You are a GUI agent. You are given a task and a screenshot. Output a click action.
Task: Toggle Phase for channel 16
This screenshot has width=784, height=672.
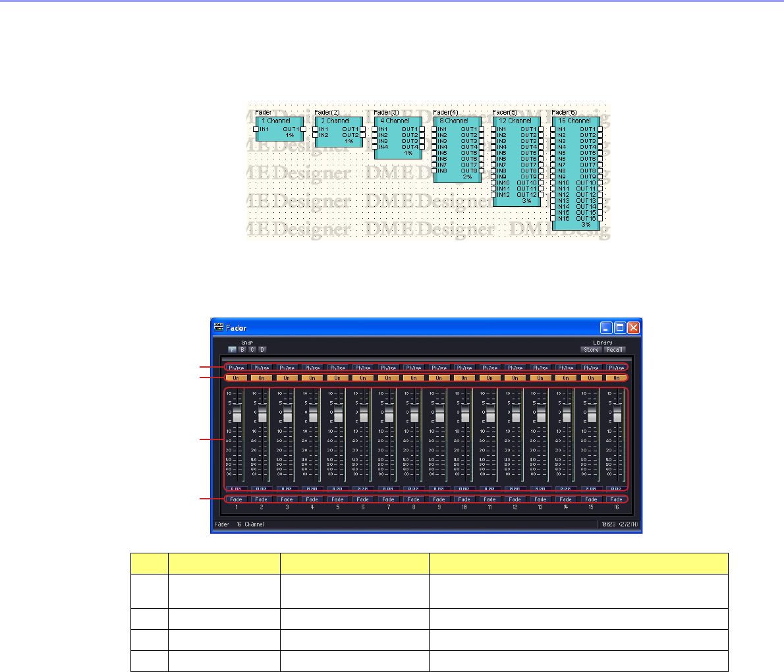coord(616,368)
